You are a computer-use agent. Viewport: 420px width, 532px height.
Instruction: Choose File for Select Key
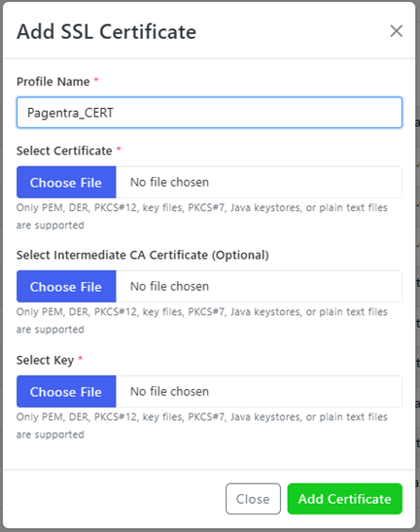point(66,392)
